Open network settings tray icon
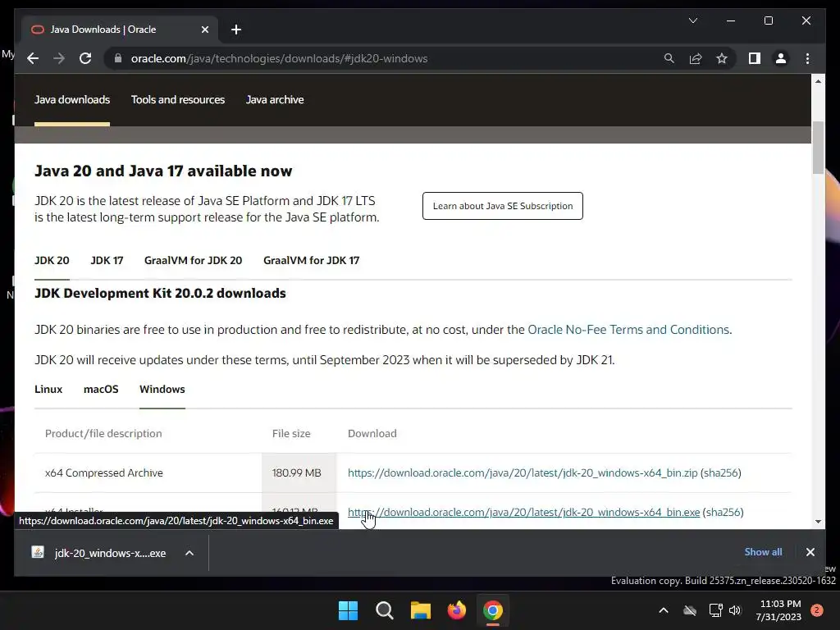This screenshot has width=840, height=630. 715,610
